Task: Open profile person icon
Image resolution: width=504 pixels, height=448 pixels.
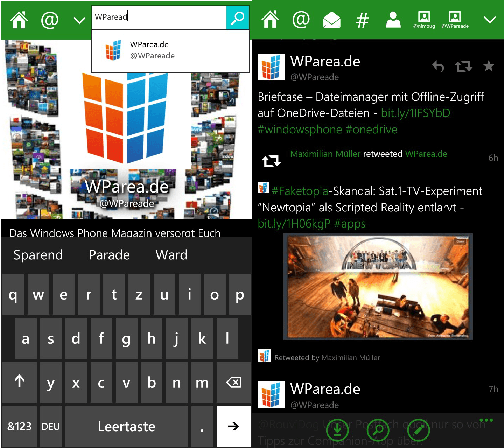Action: pyautogui.click(x=393, y=20)
